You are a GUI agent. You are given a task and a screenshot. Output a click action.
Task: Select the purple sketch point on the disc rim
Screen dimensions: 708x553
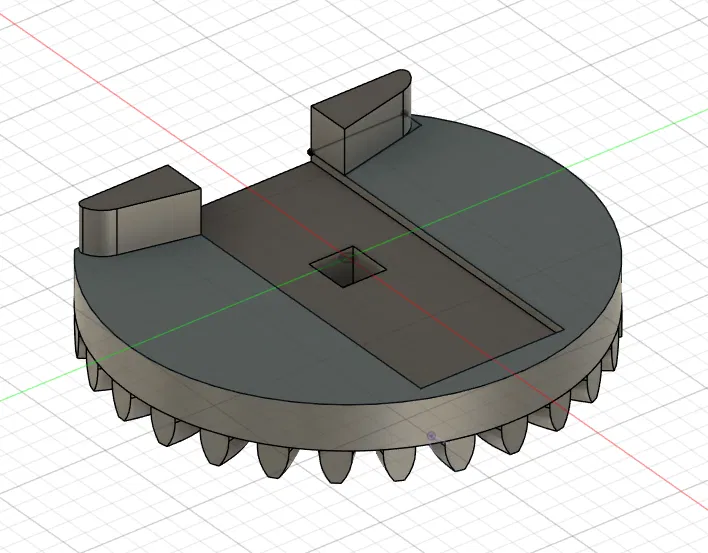(x=431, y=436)
